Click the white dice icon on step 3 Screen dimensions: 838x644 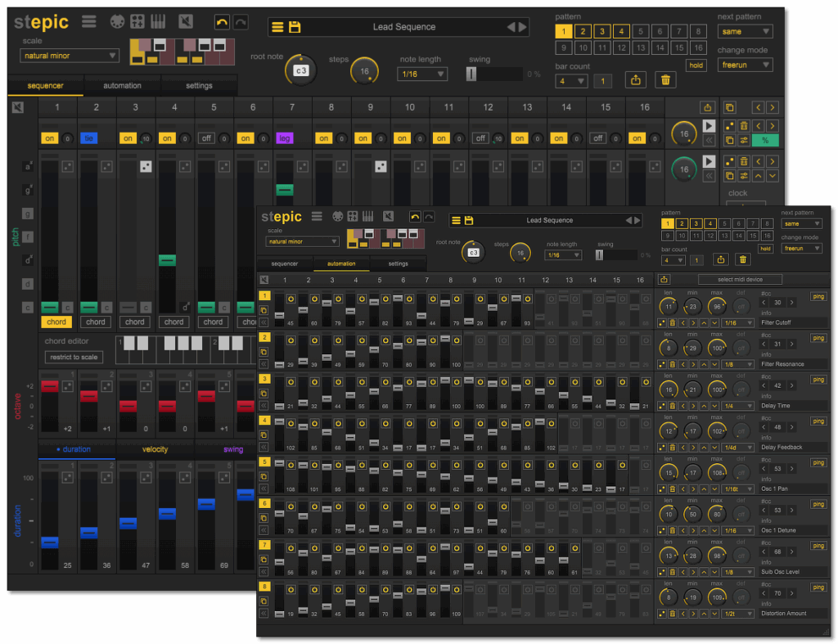click(146, 167)
